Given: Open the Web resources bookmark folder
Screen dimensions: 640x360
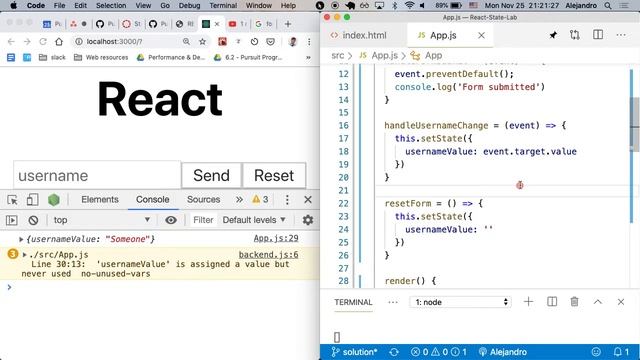Looking at the screenshot, I should 101,58.
